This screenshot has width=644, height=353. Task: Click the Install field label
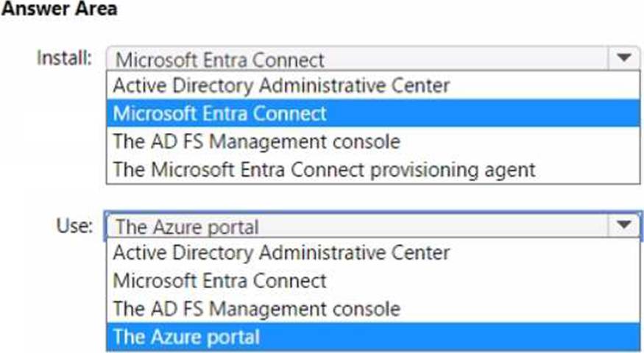(x=65, y=58)
